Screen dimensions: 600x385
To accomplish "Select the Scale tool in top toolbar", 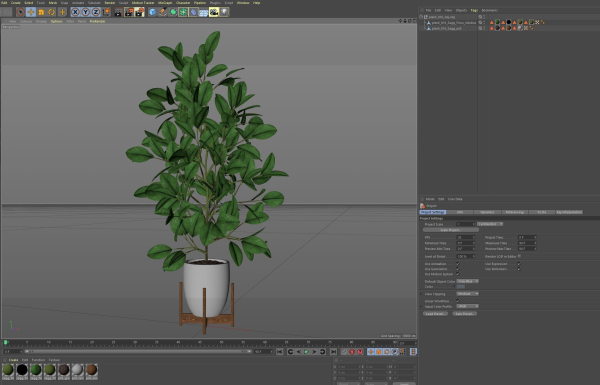I will (x=41, y=12).
